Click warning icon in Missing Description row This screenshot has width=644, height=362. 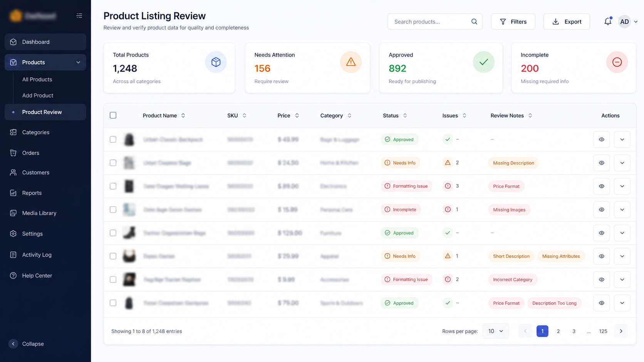[x=448, y=163]
